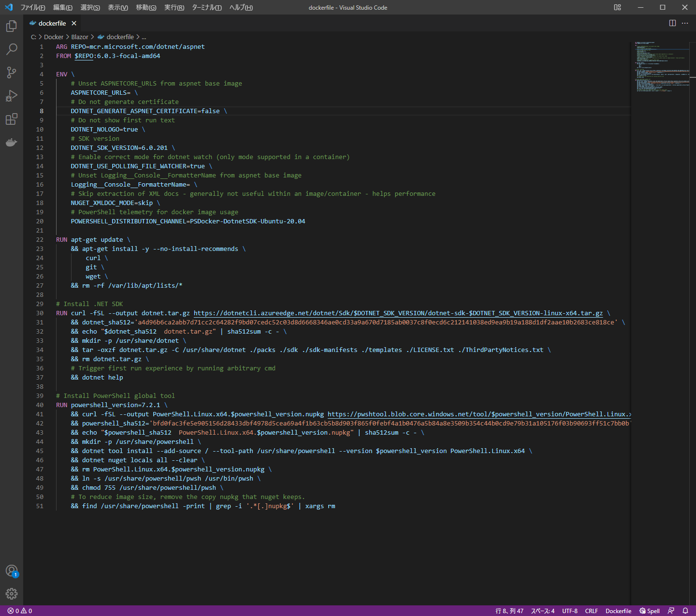Click the line and column indicator 行 8、列 47
696x616 pixels.
[x=509, y=611]
